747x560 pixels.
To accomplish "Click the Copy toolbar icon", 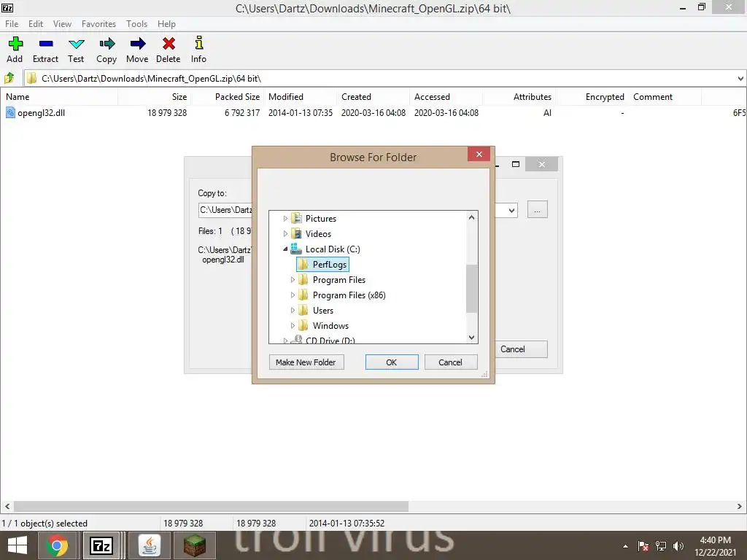I will pos(107,44).
